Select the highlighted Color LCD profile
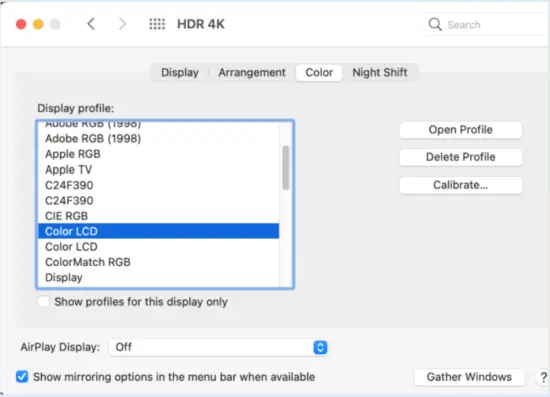This screenshot has height=397, width=550. (x=159, y=231)
